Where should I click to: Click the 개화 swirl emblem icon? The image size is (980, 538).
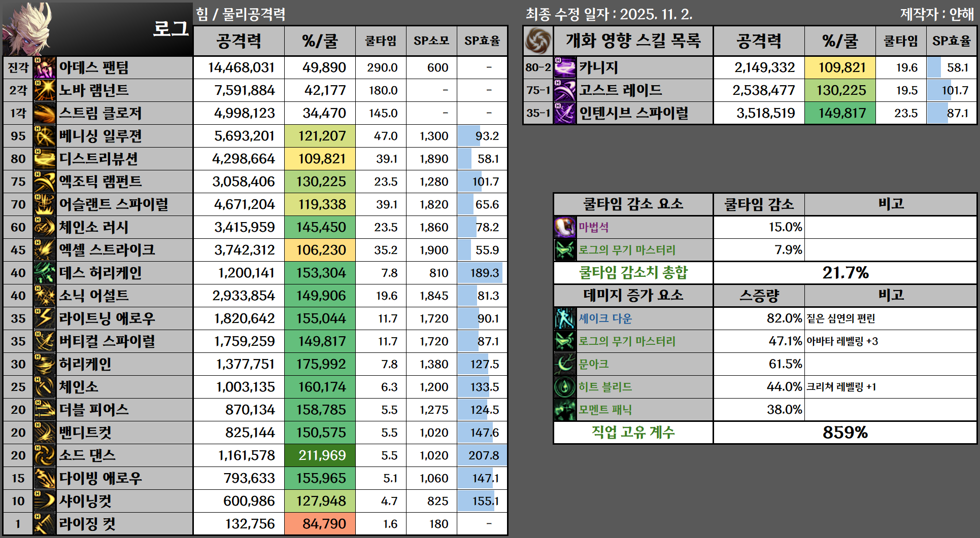click(538, 41)
